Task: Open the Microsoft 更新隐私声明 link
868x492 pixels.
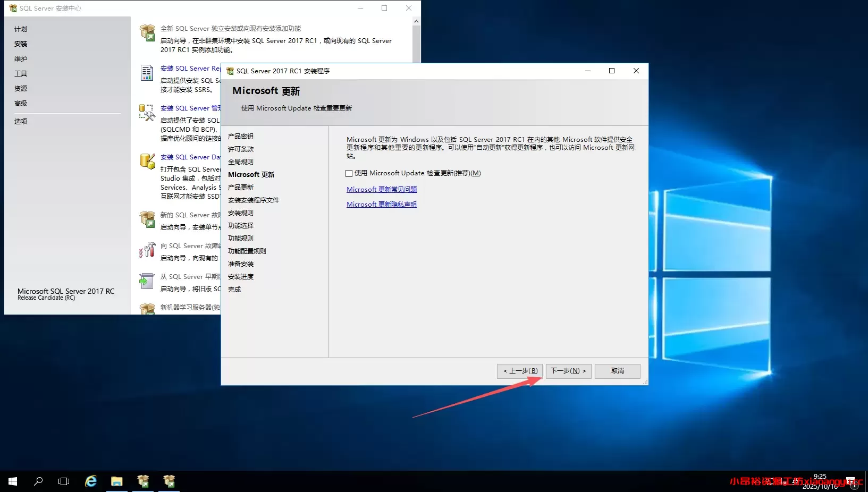Action: click(x=381, y=204)
